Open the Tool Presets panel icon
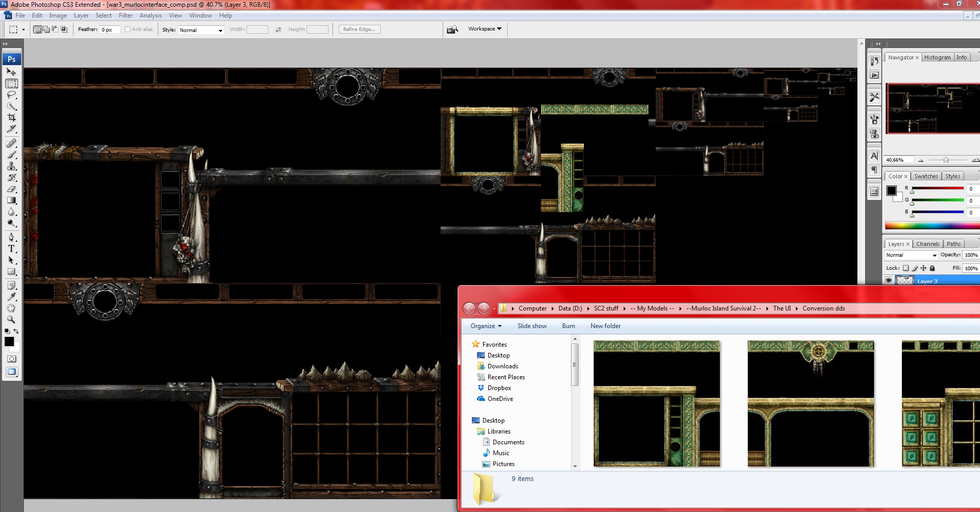The width and height of the screenshot is (980, 512). (874, 97)
